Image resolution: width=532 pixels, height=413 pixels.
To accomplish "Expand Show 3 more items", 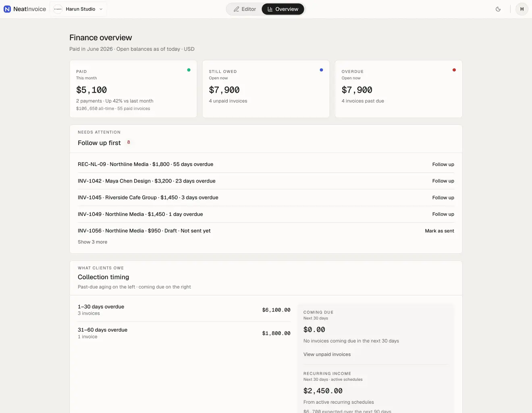I will 92,242.
